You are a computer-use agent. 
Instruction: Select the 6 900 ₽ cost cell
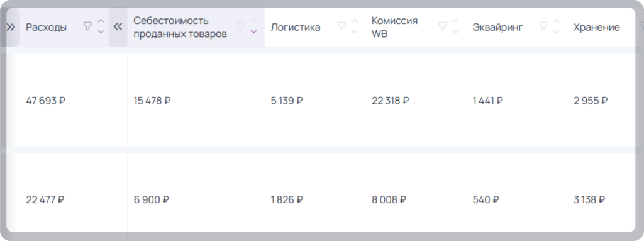coord(152,200)
